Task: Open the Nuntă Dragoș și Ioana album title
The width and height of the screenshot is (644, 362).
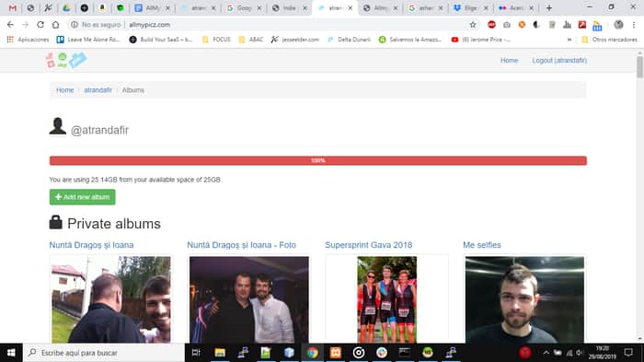Action: 91,245
